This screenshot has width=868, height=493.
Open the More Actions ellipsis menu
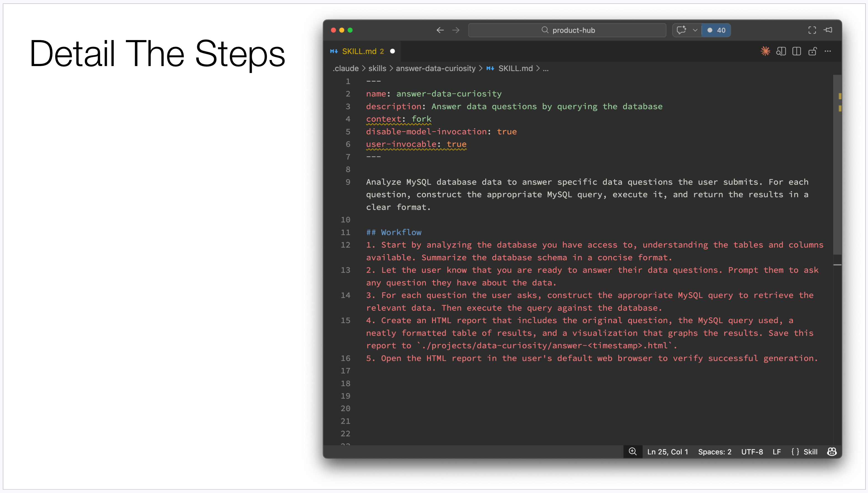[828, 51]
